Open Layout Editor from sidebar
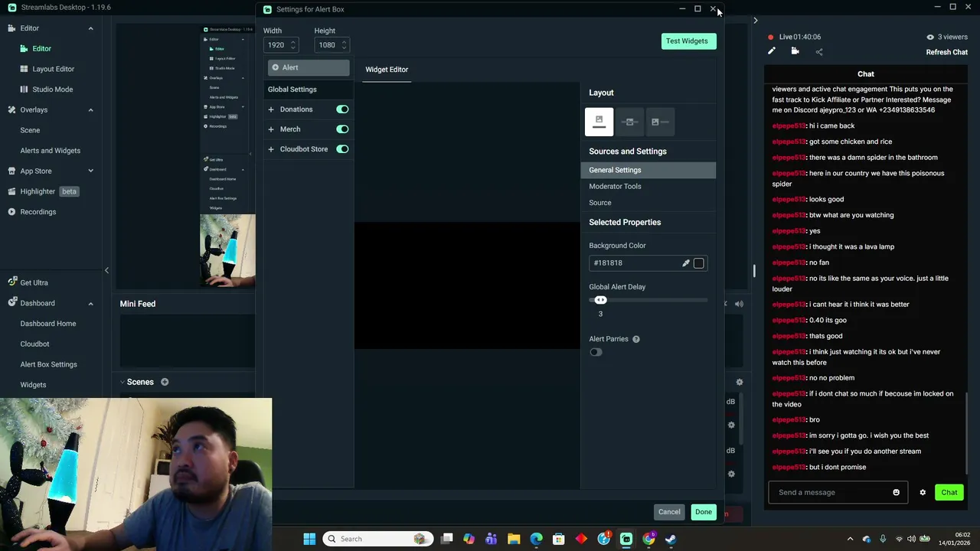Viewport: 980px width, 551px height. (53, 69)
